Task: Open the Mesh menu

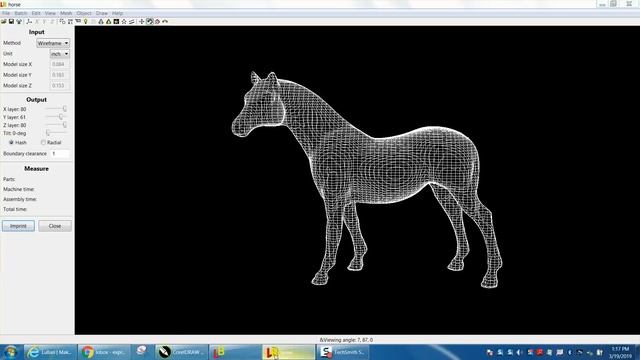Action: [66, 13]
